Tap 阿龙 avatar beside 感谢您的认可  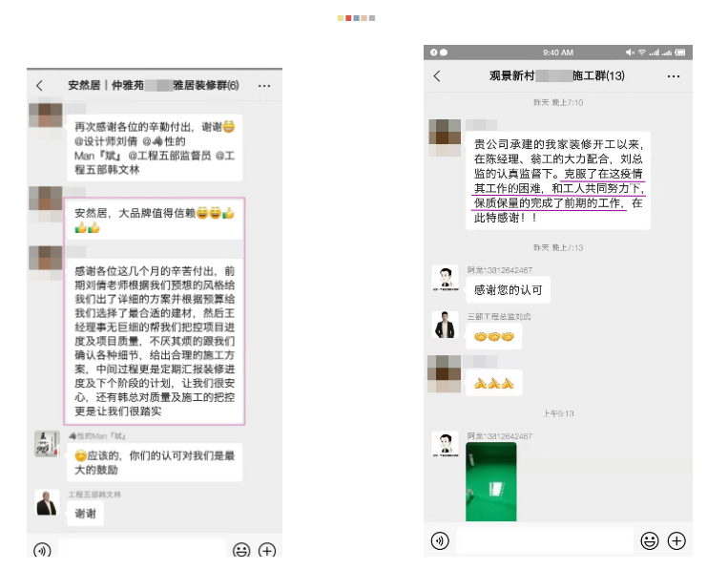pyautogui.click(x=446, y=278)
